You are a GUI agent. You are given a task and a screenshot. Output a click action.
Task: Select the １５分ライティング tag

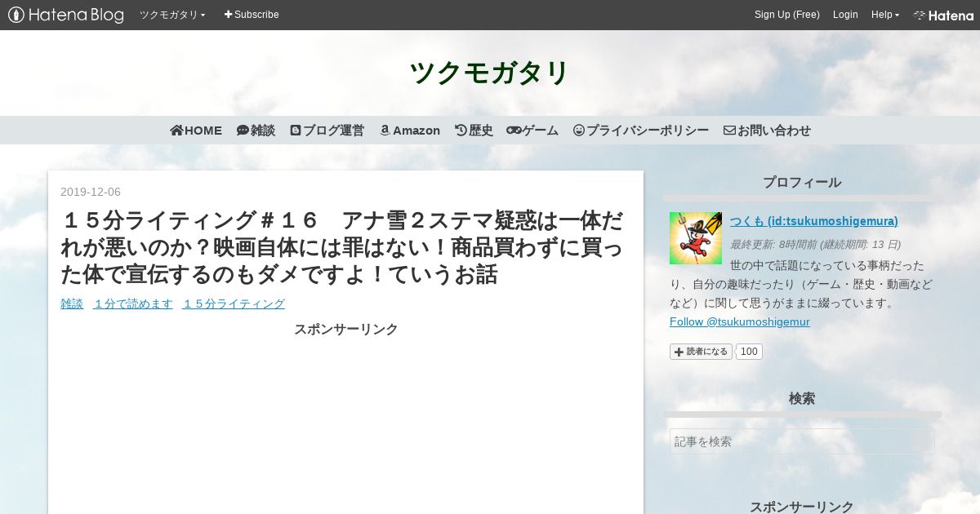coord(234,304)
